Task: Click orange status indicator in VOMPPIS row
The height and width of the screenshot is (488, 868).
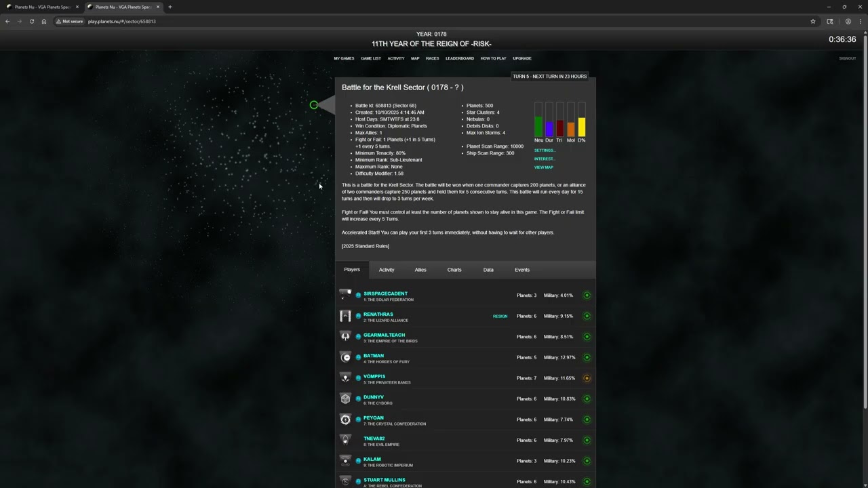Action: [x=587, y=378]
